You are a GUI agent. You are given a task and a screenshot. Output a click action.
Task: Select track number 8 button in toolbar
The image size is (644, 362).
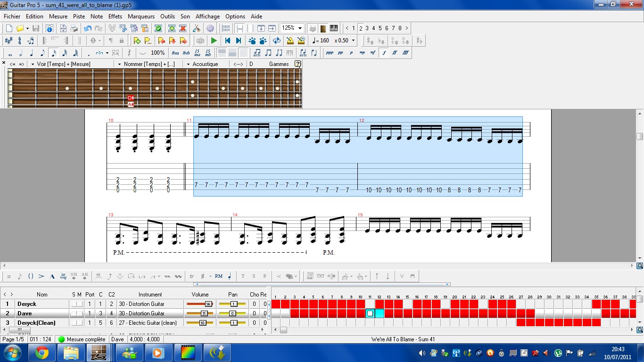[x=400, y=28]
